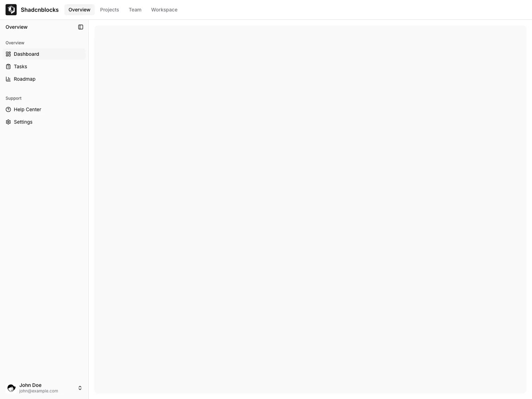Click the Help Center question mark icon
This screenshot has width=532, height=399.
tap(8, 109)
